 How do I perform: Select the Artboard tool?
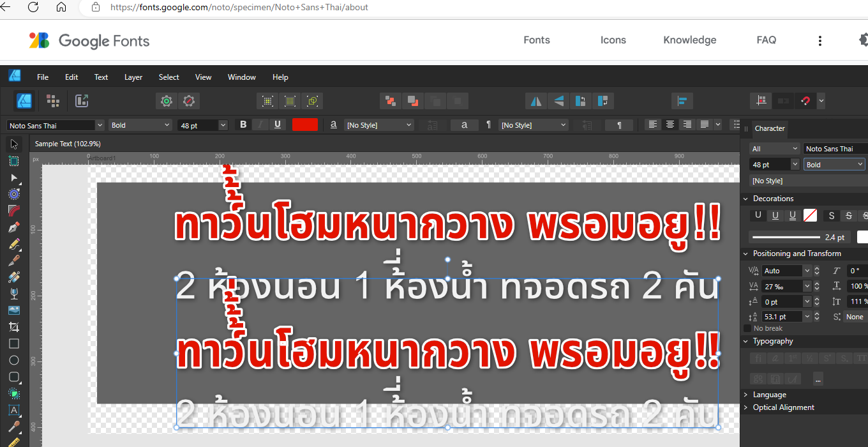[x=14, y=161]
